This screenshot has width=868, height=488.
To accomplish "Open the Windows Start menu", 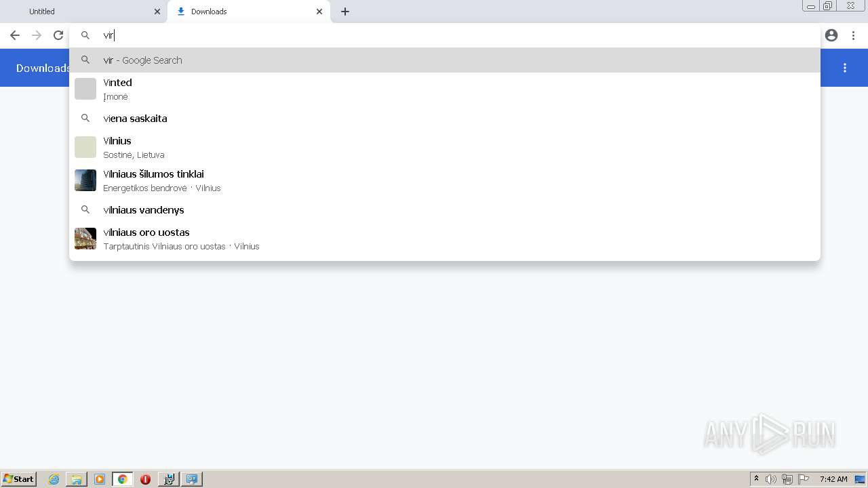I will click(x=19, y=479).
